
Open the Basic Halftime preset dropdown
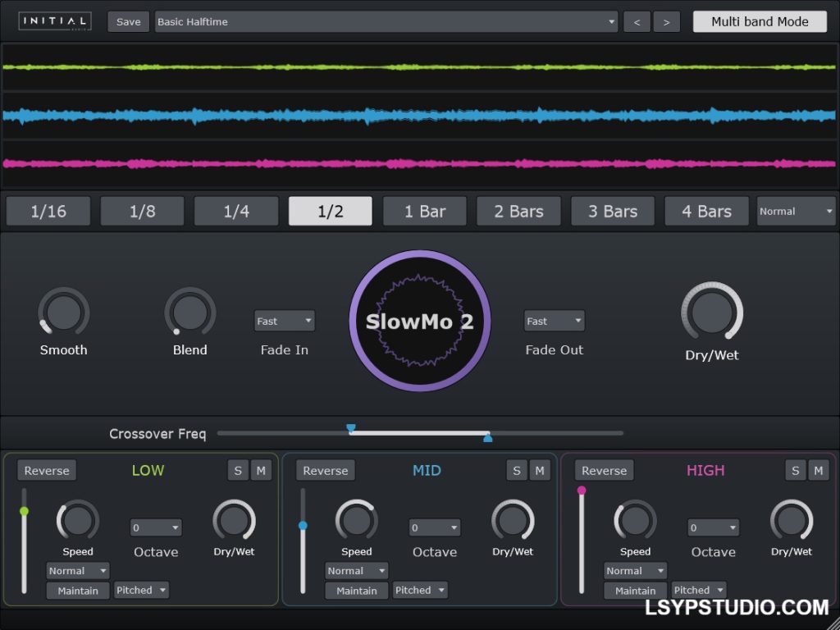click(x=386, y=22)
